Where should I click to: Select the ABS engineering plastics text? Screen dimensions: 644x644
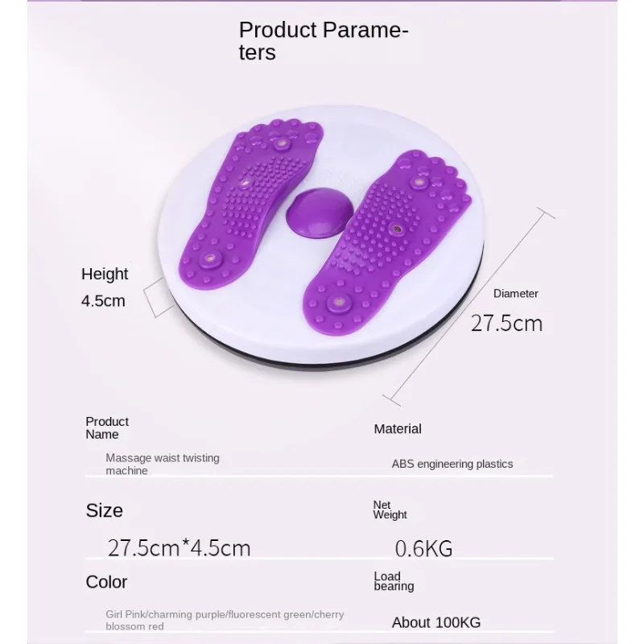pos(452,464)
